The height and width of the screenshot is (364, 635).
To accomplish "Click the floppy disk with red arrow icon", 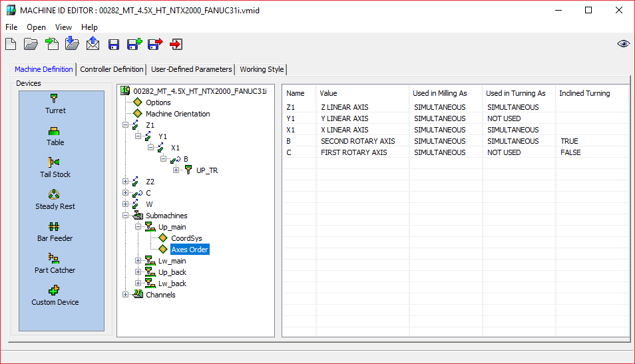I will pyautogui.click(x=155, y=44).
